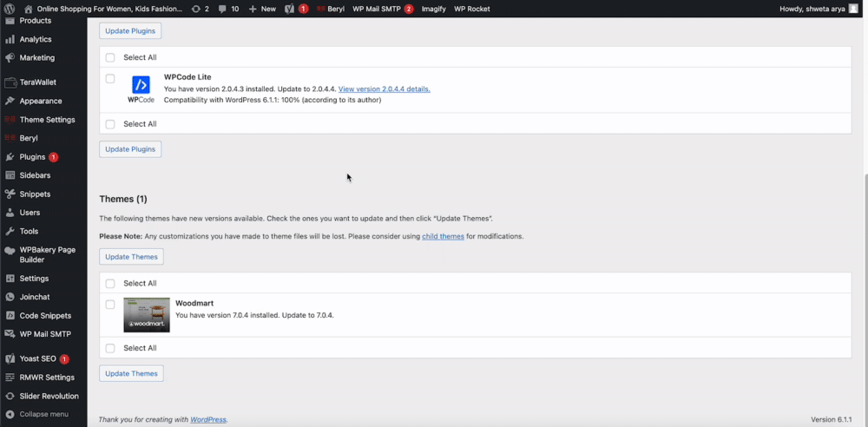The height and width of the screenshot is (427, 868).
Task: Click Update Themes below the theme list
Action: coord(131,373)
